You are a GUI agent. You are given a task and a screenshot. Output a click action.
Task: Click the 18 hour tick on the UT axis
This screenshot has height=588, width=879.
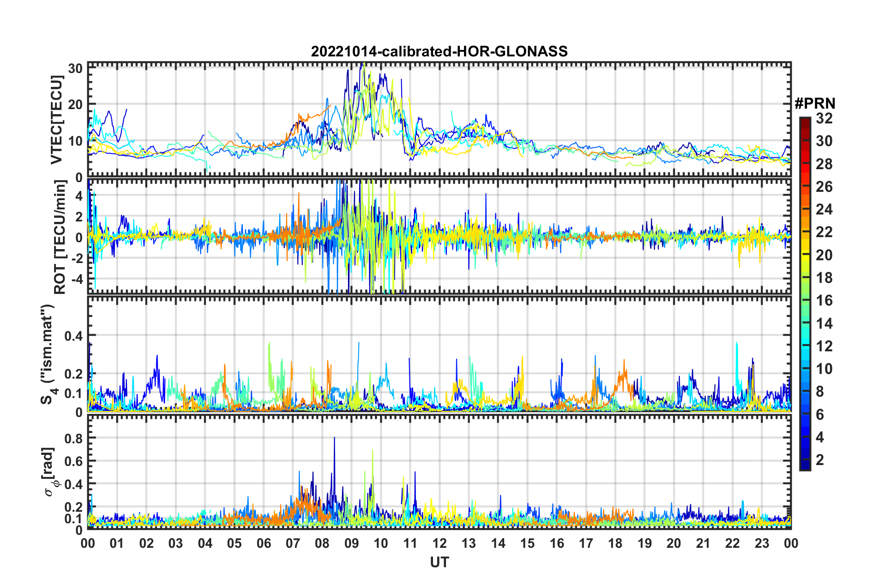pos(615,543)
